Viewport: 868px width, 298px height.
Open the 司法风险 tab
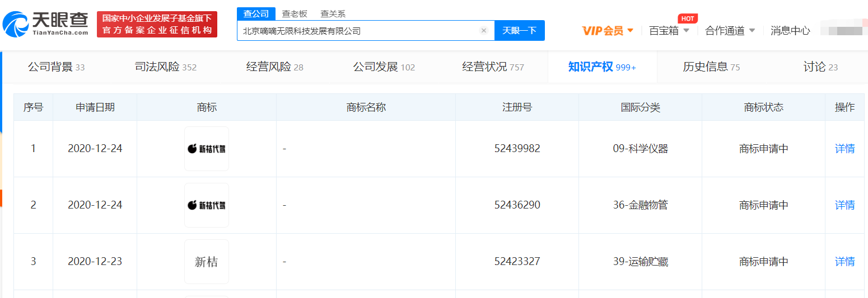coord(166,67)
